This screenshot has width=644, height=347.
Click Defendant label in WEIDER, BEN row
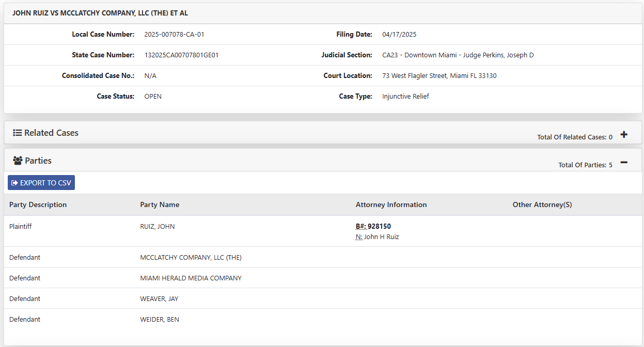coord(25,319)
